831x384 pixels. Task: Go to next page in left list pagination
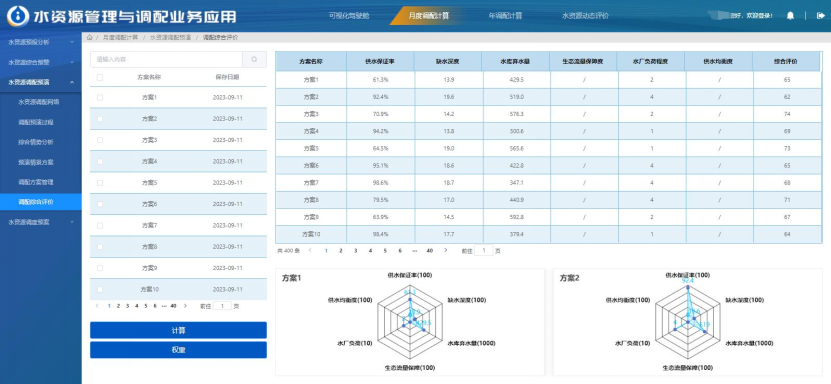coord(185,306)
